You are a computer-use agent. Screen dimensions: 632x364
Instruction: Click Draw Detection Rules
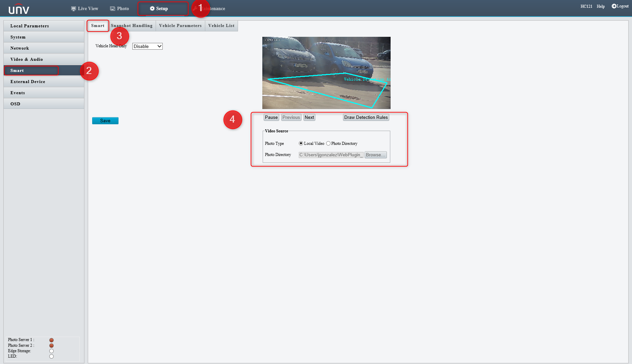(366, 117)
